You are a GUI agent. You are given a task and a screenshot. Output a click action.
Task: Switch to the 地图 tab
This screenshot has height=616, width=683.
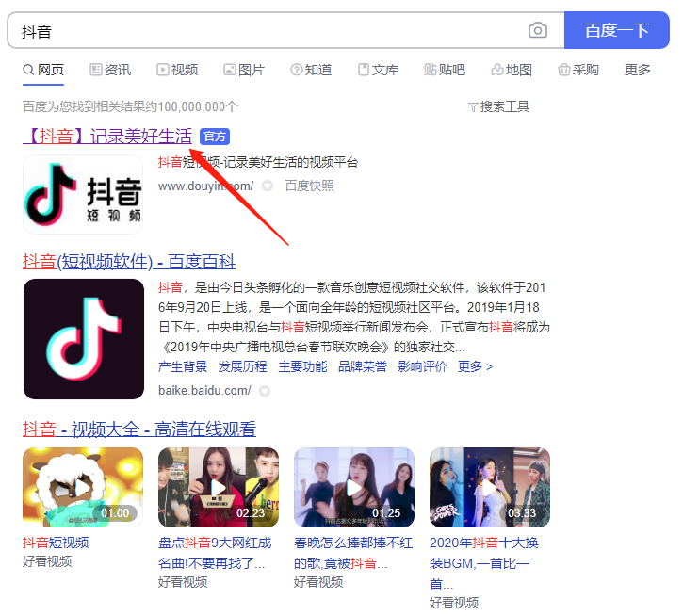pos(512,70)
